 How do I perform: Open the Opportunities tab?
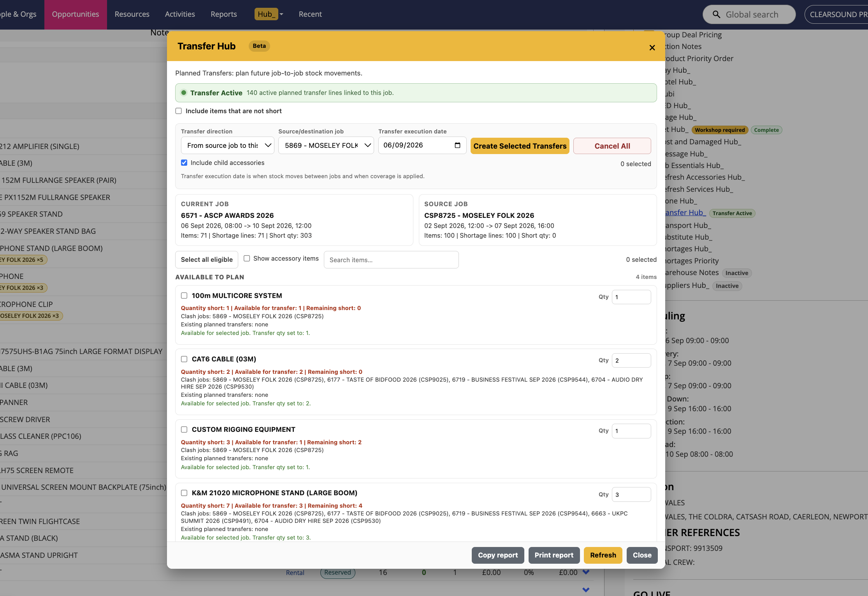76,14
